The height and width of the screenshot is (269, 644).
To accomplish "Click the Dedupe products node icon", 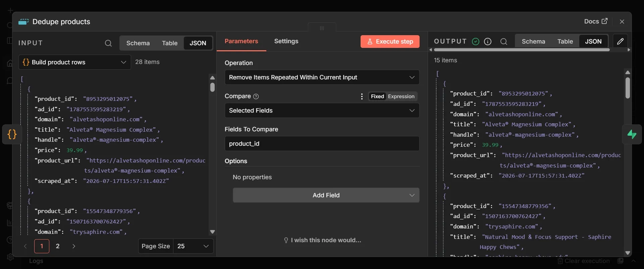I will click(x=23, y=22).
